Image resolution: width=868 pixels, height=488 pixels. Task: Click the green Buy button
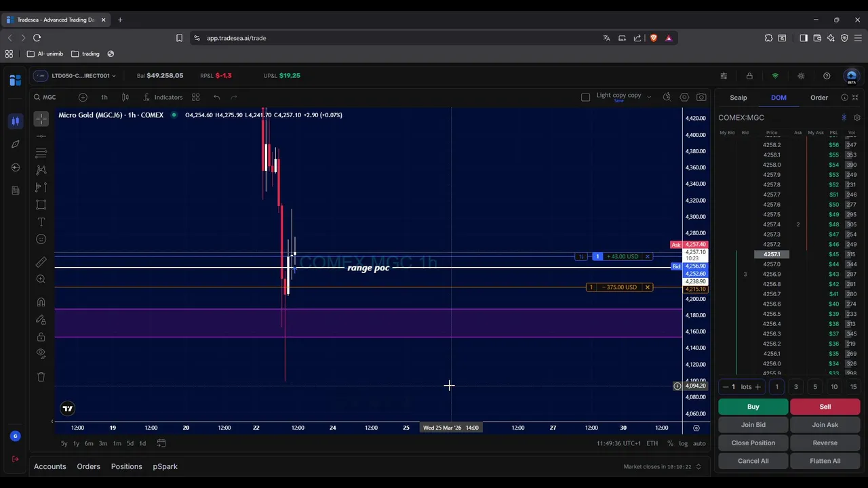[753, 407]
